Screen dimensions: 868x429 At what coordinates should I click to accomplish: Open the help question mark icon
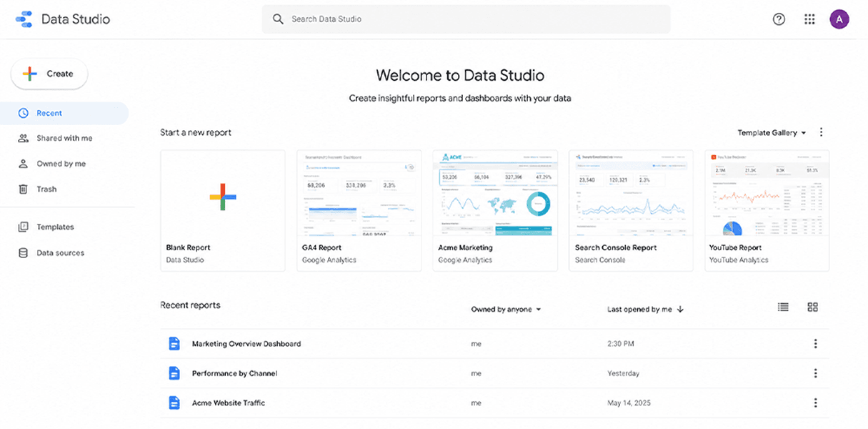click(x=779, y=19)
